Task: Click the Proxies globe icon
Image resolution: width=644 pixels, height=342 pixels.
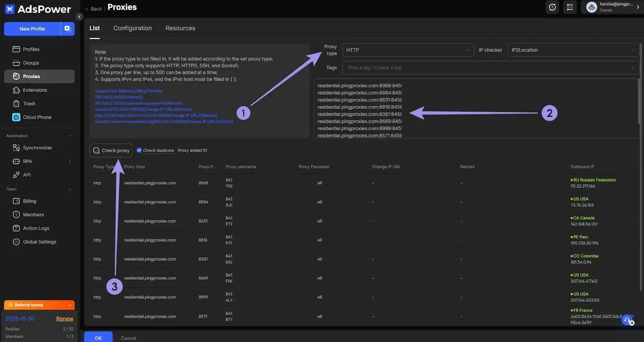Action: click(x=16, y=76)
